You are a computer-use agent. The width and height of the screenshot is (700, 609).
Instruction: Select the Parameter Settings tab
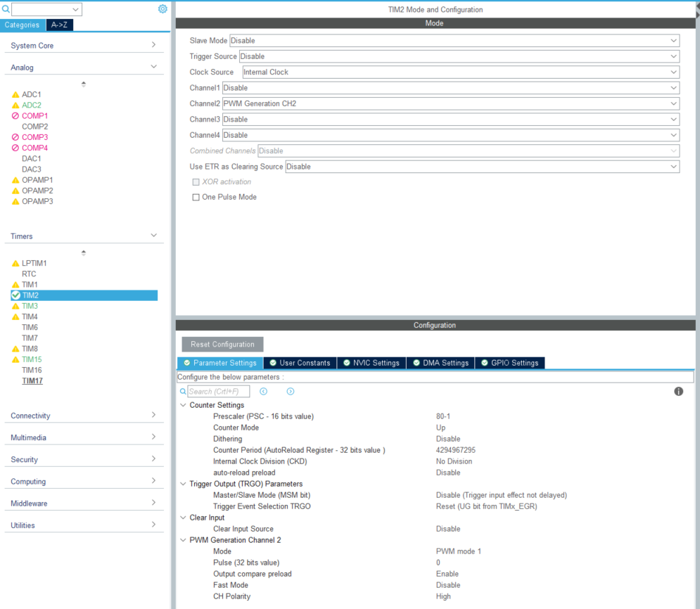pyautogui.click(x=220, y=363)
